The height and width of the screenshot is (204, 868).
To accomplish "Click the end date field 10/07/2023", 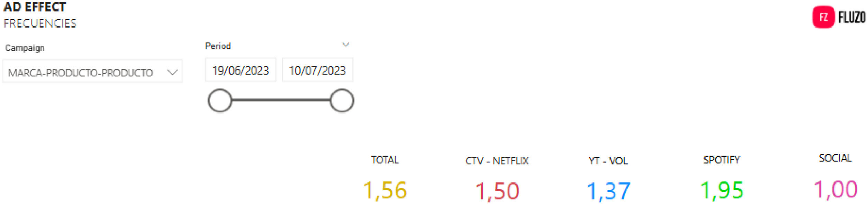I will point(317,71).
